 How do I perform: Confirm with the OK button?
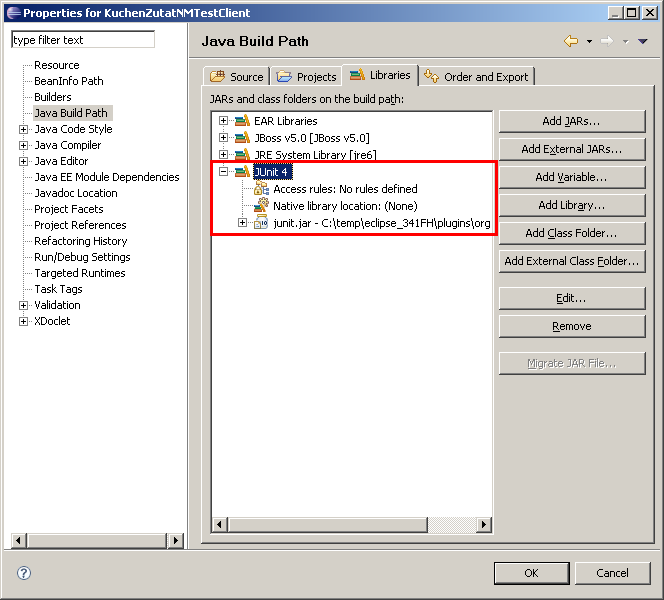pyautogui.click(x=531, y=573)
